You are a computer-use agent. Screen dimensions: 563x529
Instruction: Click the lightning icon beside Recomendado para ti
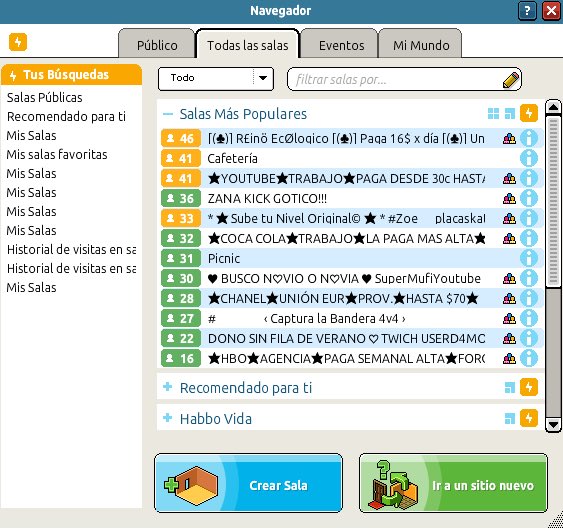coord(529,387)
